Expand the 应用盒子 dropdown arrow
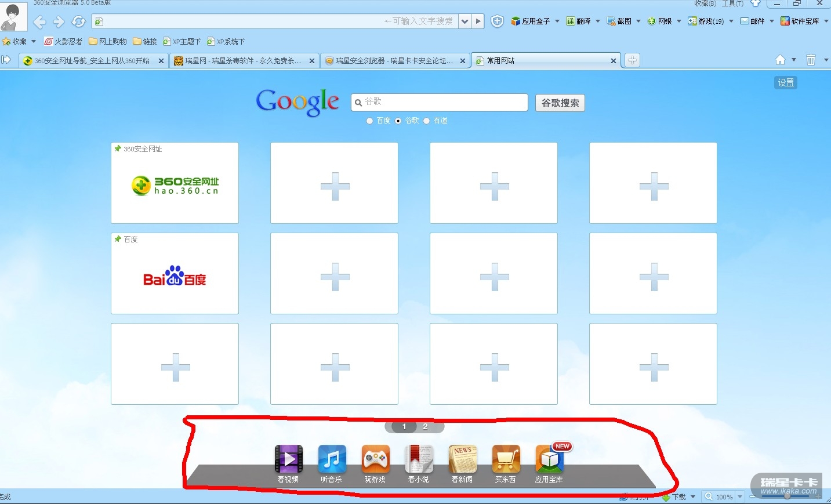The width and height of the screenshot is (831, 504). pos(557,21)
